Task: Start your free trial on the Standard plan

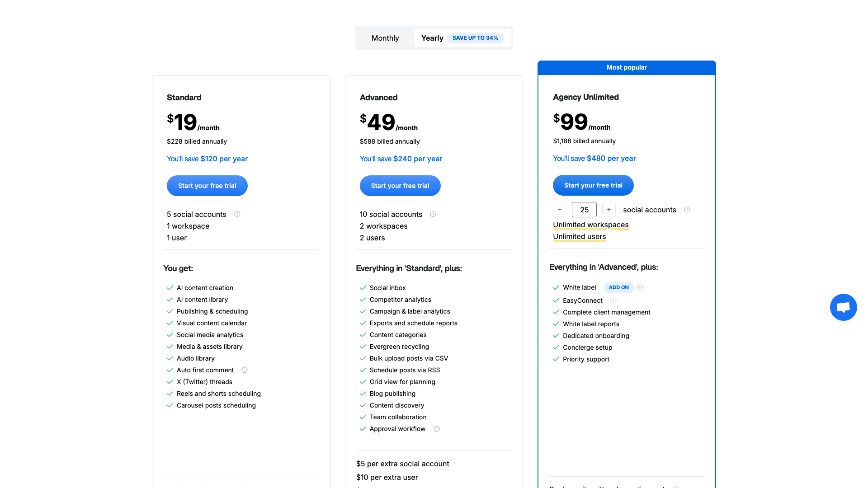Action: [207, 185]
